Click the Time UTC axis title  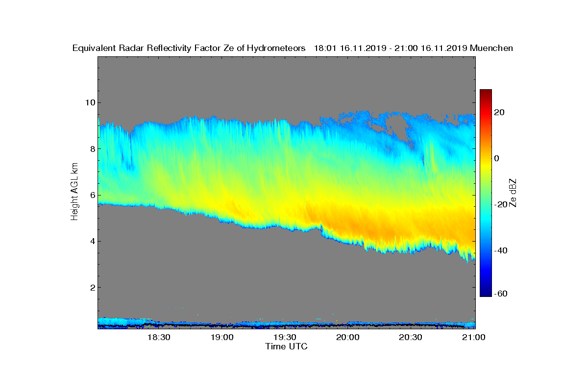[x=287, y=346]
